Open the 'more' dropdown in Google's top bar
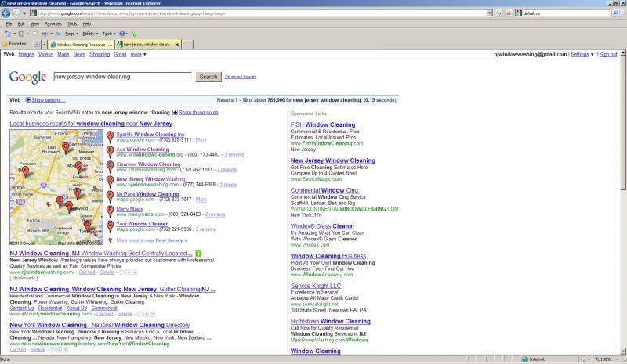Screen dimensions: 627x364 [x=139, y=54]
